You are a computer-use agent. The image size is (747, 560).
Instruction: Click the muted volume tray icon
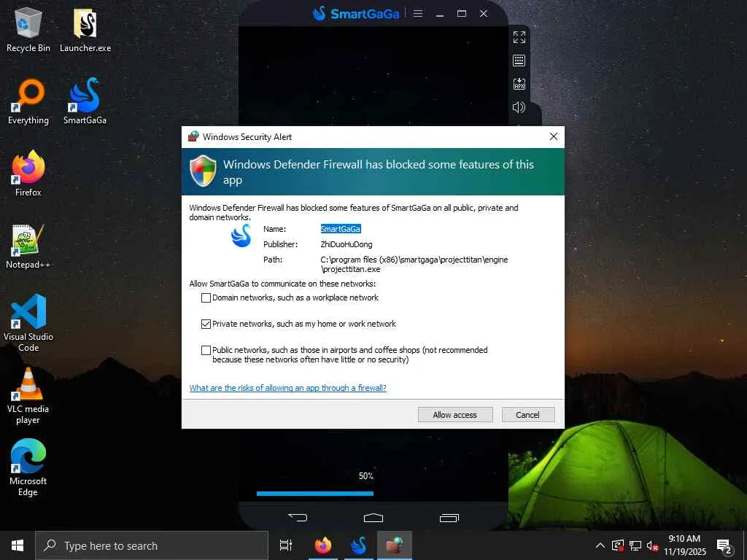[x=653, y=545]
